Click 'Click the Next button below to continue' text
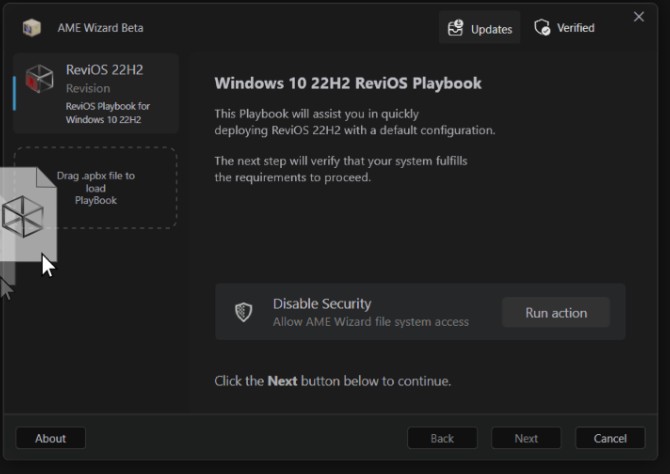Image resolution: width=670 pixels, height=474 pixels. click(x=332, y=381)
